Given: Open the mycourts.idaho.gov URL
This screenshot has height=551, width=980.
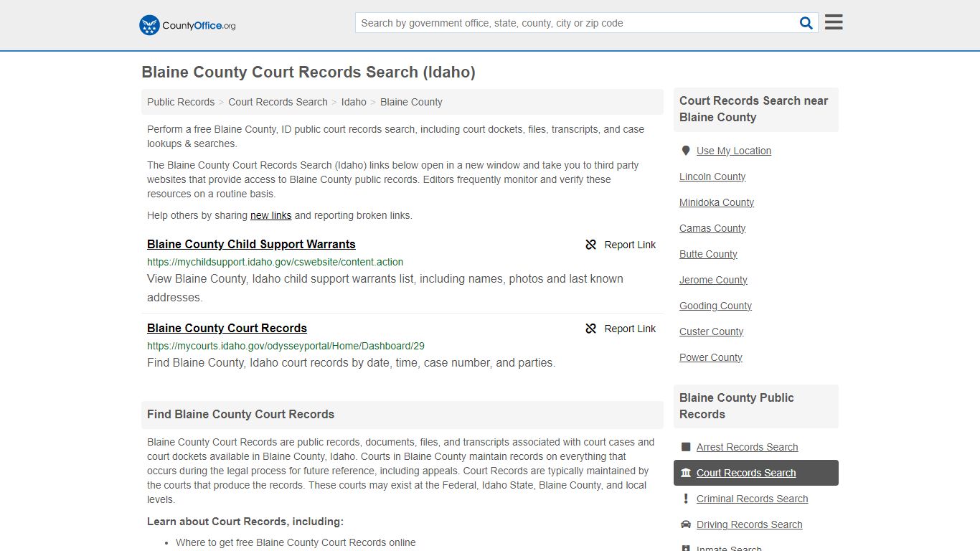Looking at the screenshot, I should tap(286, 346).
